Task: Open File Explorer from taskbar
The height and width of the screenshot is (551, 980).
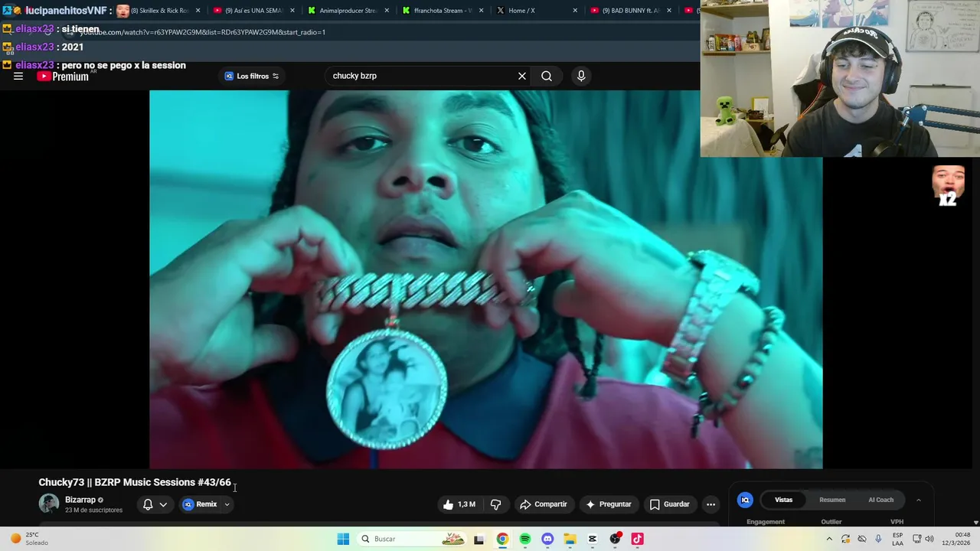Action: (570, 539)
